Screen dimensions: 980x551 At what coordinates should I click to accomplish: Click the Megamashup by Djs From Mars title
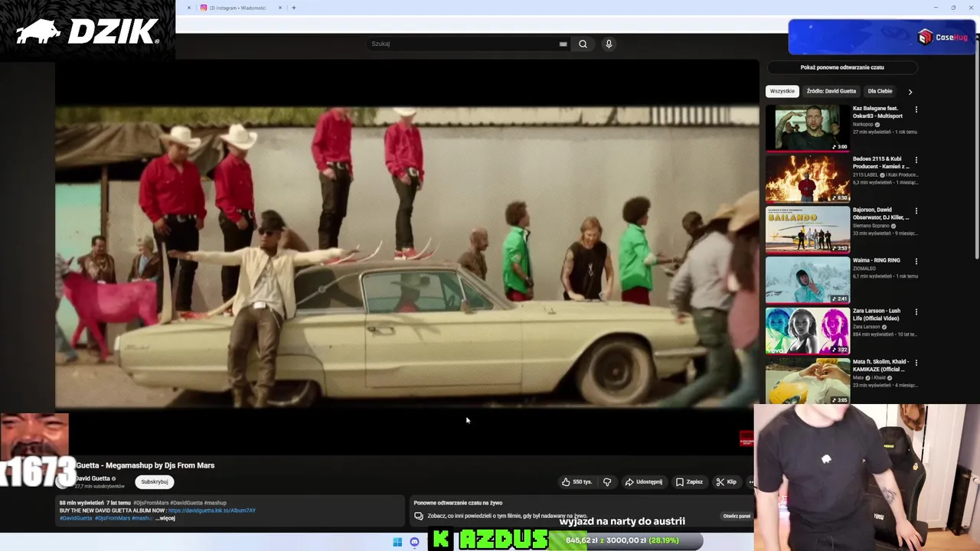click(x=145, y=465)
